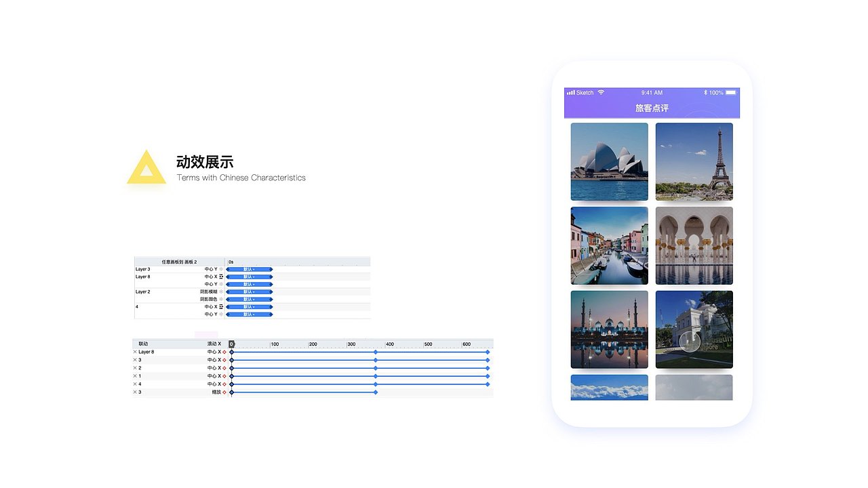Viewport: 868px width, 488px height.
Task: Click the red keyframe diamond beside Layer 8 中心 X
Action: [x=224, y=352]
